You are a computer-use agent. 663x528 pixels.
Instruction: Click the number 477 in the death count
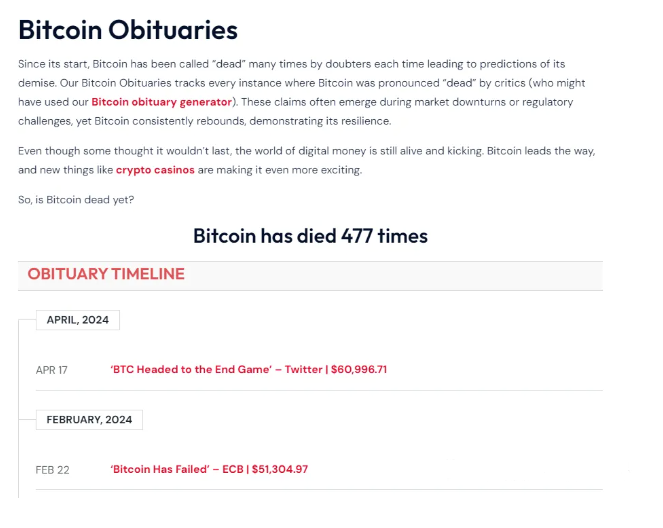(x=357, y=236)
